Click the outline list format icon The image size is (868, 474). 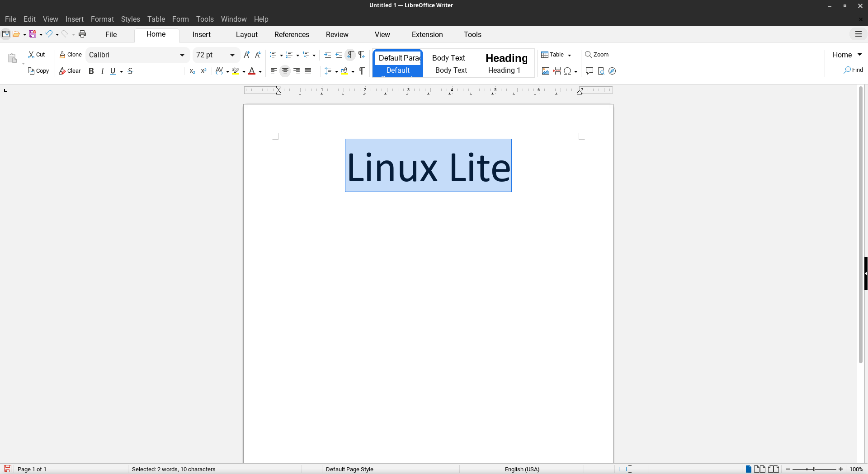point(306,55)
